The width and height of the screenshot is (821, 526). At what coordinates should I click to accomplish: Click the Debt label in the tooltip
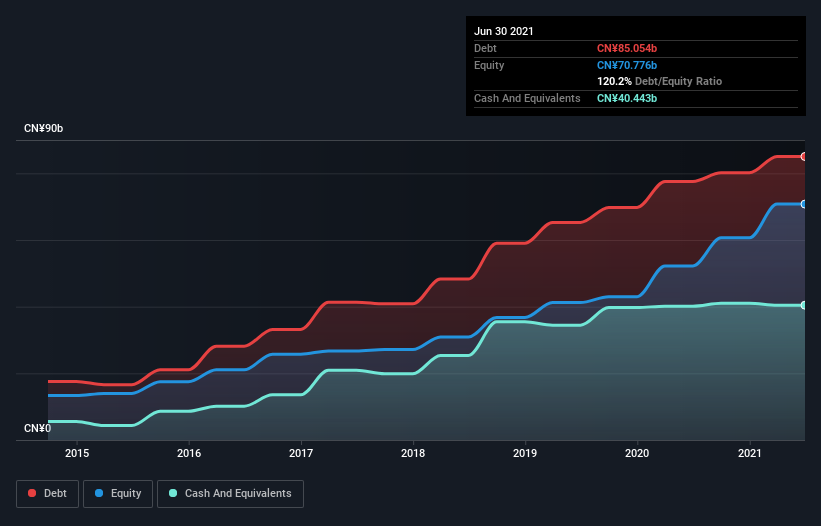(485, 48)
